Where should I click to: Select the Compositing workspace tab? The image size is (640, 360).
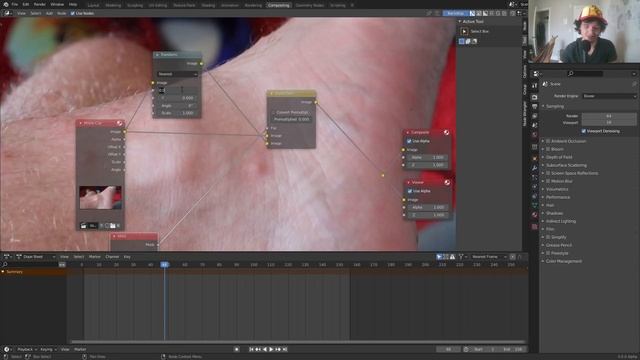point(279,5)
